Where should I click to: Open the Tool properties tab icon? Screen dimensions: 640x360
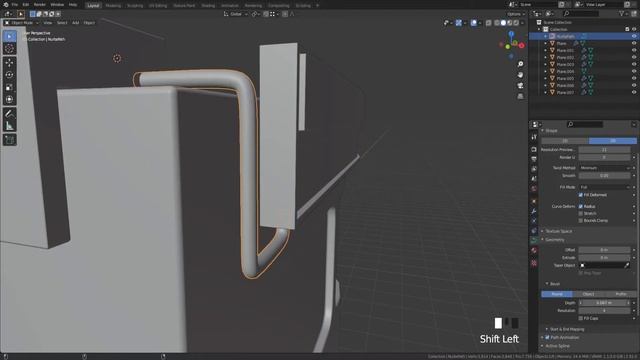tap(534, 137)
